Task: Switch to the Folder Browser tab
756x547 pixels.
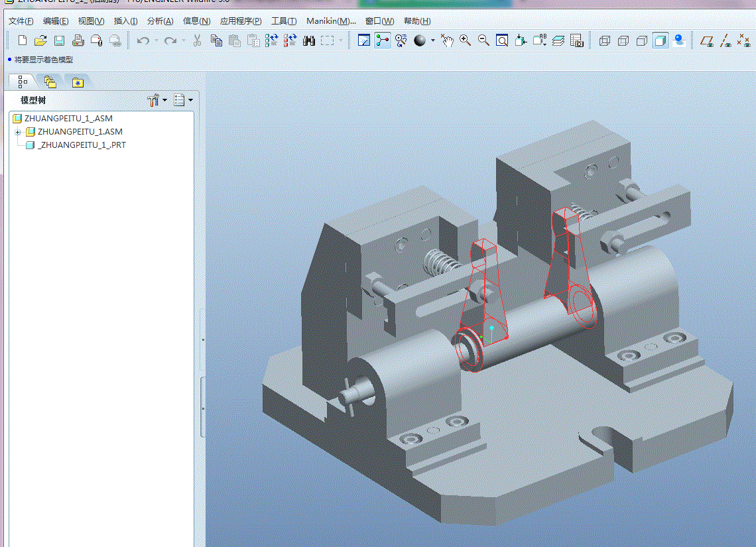Action: point(50,82)
